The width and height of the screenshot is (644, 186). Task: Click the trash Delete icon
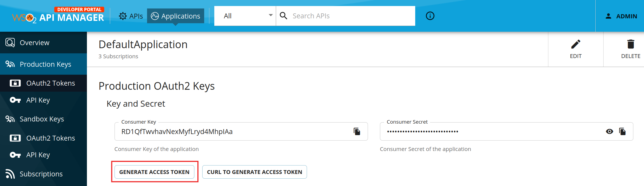631,44
